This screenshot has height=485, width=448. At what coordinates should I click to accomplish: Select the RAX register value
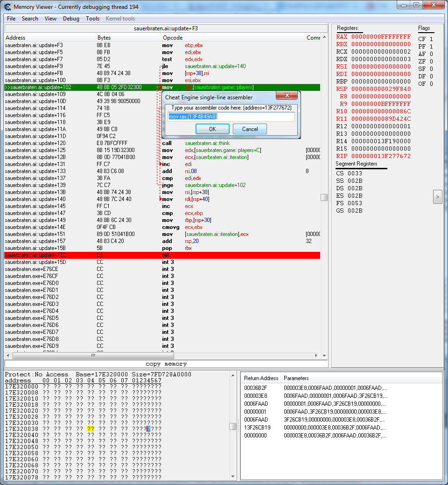381,37
